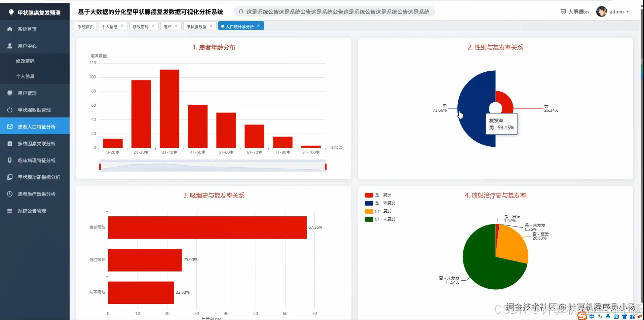Click the copy icon beside 甲状腺功能指标分析

10,177
